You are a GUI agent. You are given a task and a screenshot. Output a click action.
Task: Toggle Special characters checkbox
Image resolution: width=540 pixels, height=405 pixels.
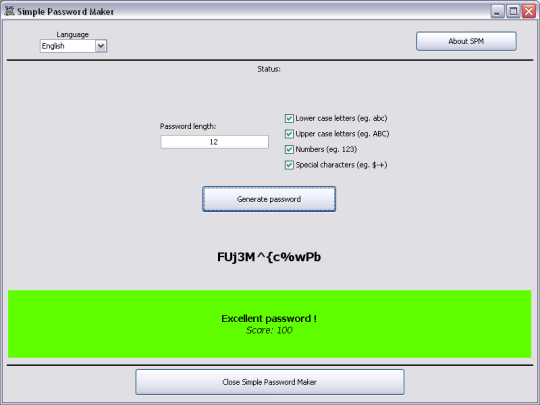coord(289,165)
